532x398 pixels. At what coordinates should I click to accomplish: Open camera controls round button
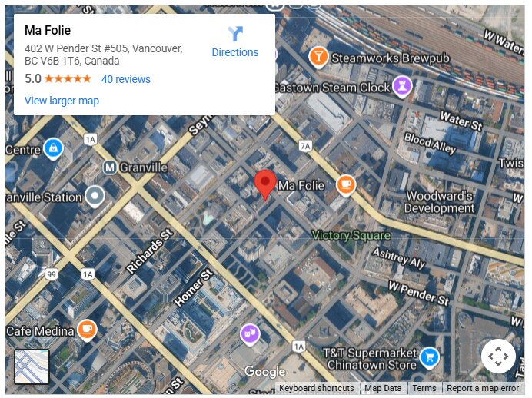498,357
